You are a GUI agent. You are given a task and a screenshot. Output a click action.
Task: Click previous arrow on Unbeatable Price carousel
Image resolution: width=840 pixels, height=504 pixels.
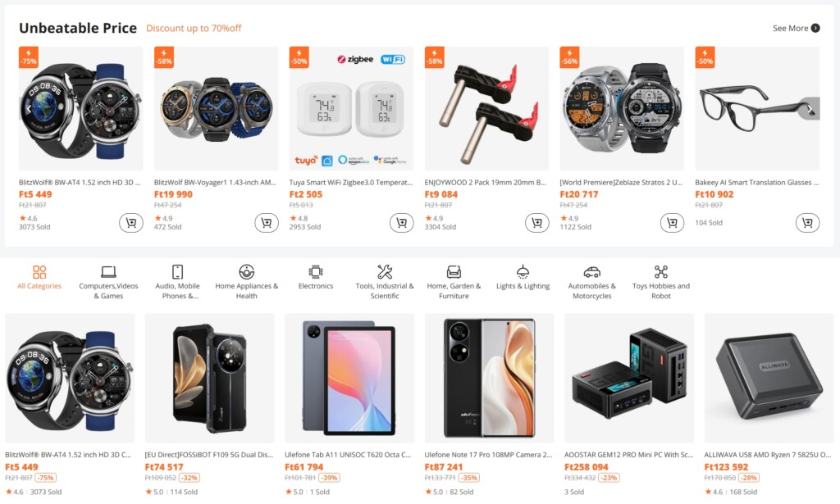tap(29, 109)
